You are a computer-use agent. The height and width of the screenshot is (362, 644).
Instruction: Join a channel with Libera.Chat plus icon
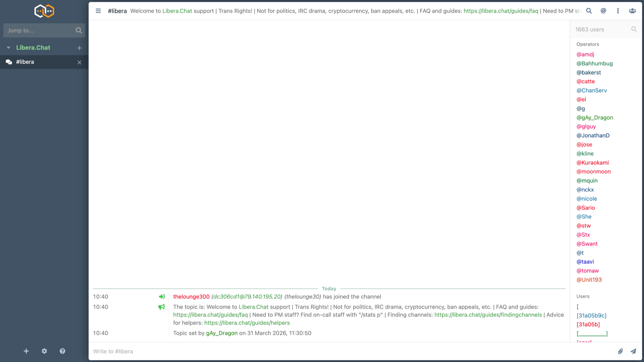(79, 48)
